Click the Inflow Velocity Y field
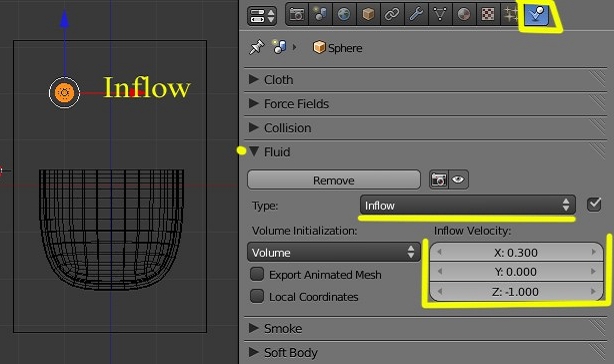This screenshot has width=614, height=364. pos(516,272)
